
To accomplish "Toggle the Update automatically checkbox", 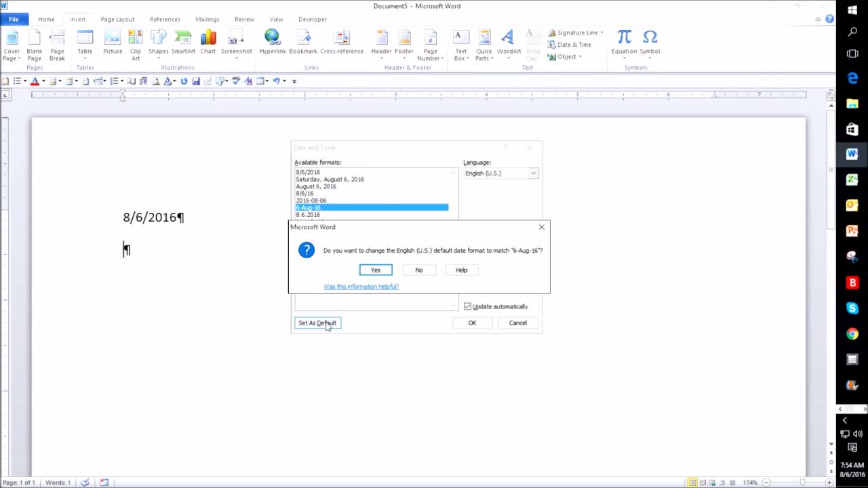I will click(x=467, y=306).
